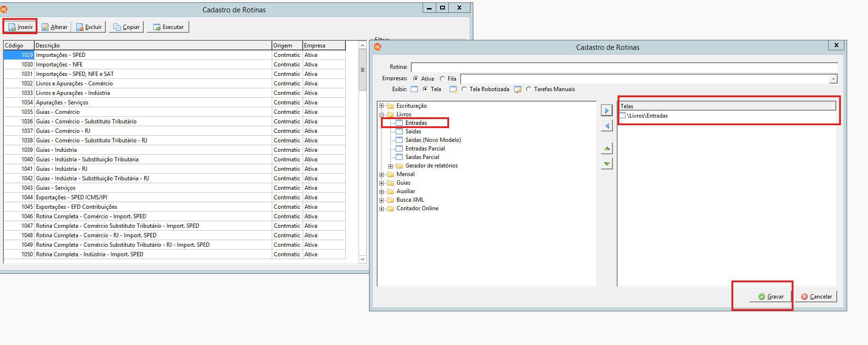The image size is (868, 345).
Task: Click Executar in the routines list toolbar
Action: coord(168,27)
